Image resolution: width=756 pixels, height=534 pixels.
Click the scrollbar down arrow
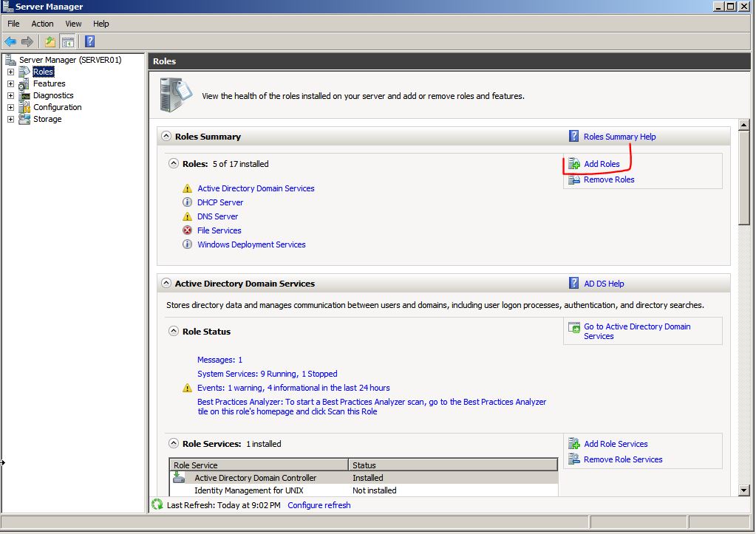coord(743,490)
